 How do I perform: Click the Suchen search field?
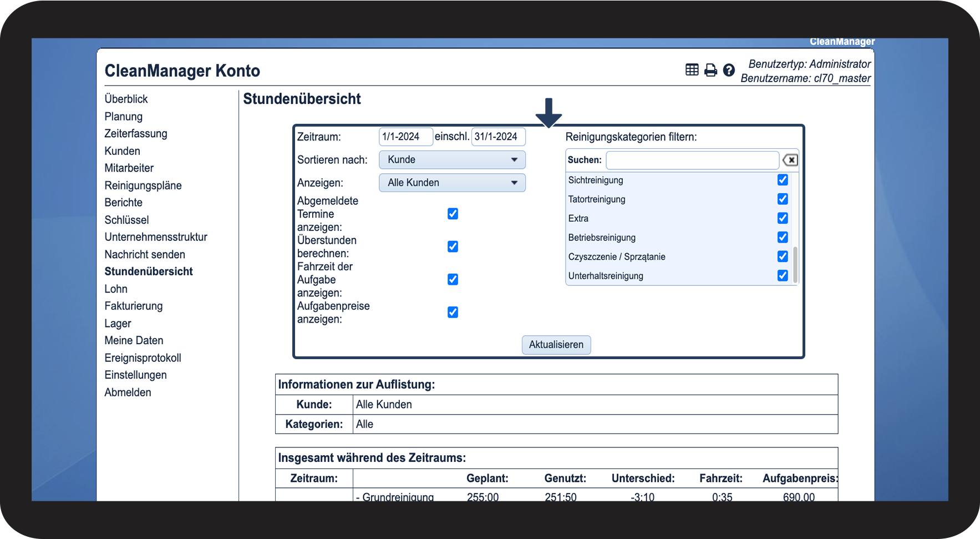692,160
